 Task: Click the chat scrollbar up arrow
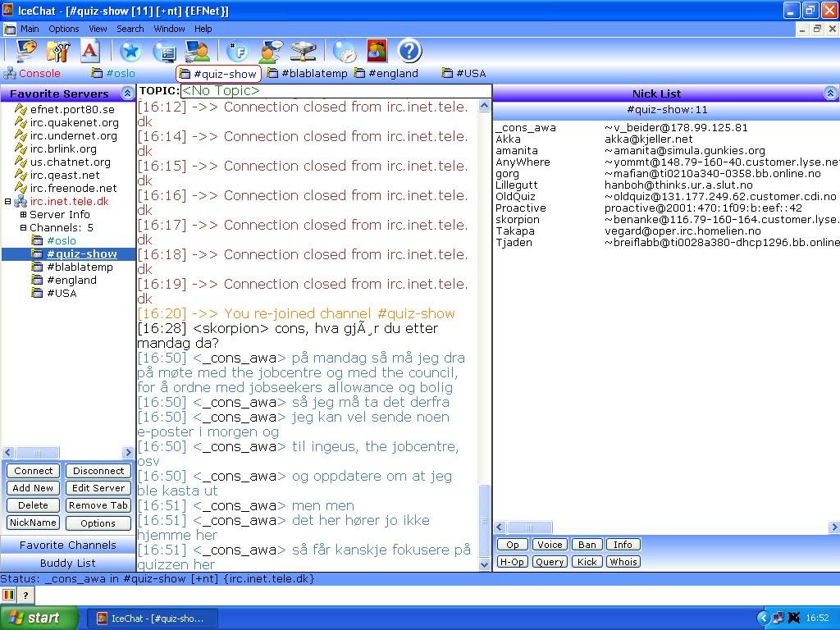484,106
